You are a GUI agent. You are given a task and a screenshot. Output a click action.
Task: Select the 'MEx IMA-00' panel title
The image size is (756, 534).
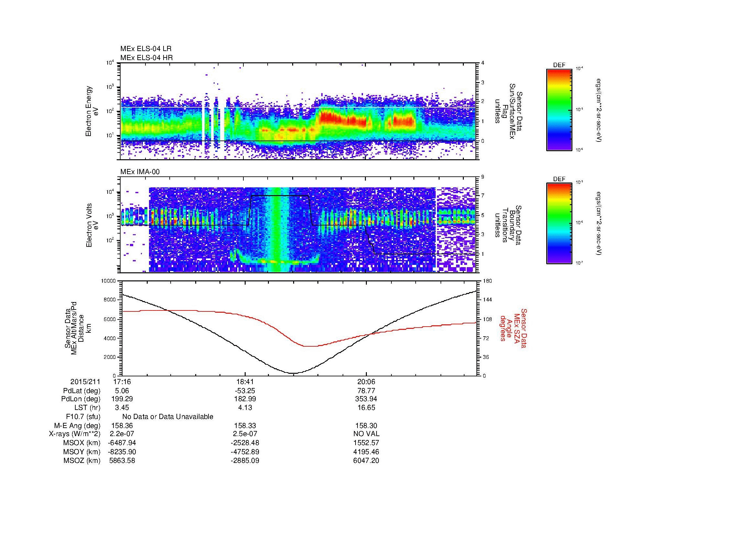coord(140,172)
